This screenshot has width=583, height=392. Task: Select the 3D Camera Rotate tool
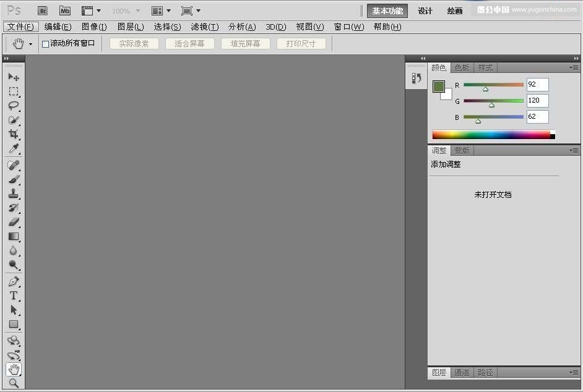(14, 356)
